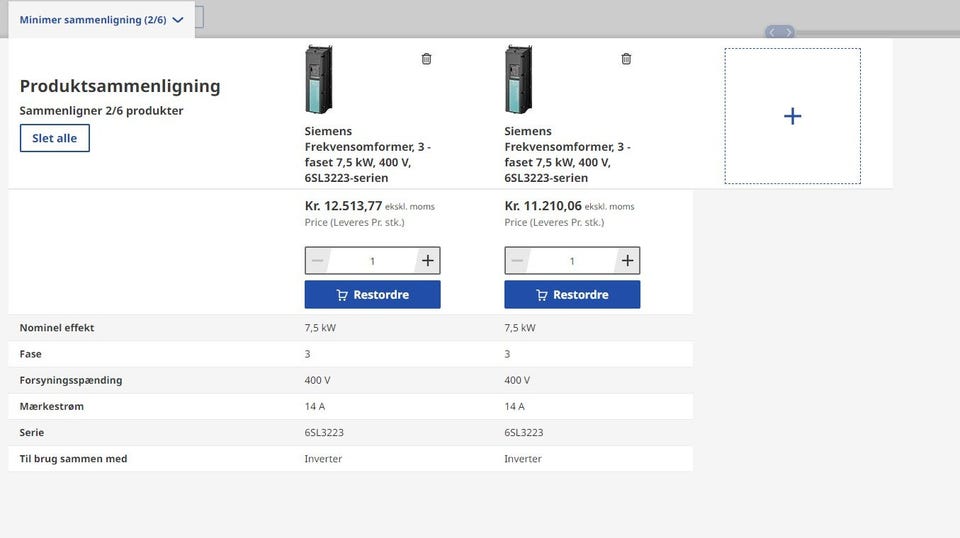Open first Siemens Frekvensomformer product title

click(x=368, y=154)
